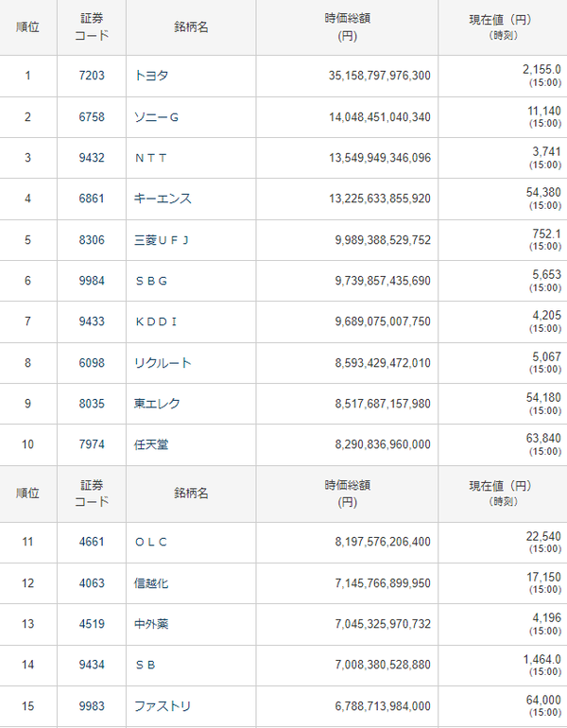Click the 順位 column header
The image size is (567, 728).
(27, 26)
